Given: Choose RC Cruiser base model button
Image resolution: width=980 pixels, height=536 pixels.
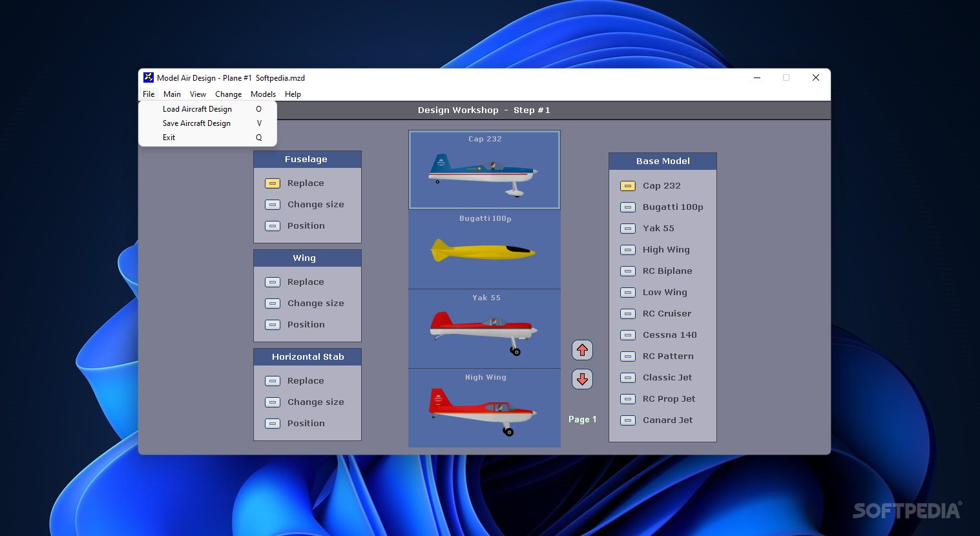Looking at the screenshot, I should pos(628,314).
